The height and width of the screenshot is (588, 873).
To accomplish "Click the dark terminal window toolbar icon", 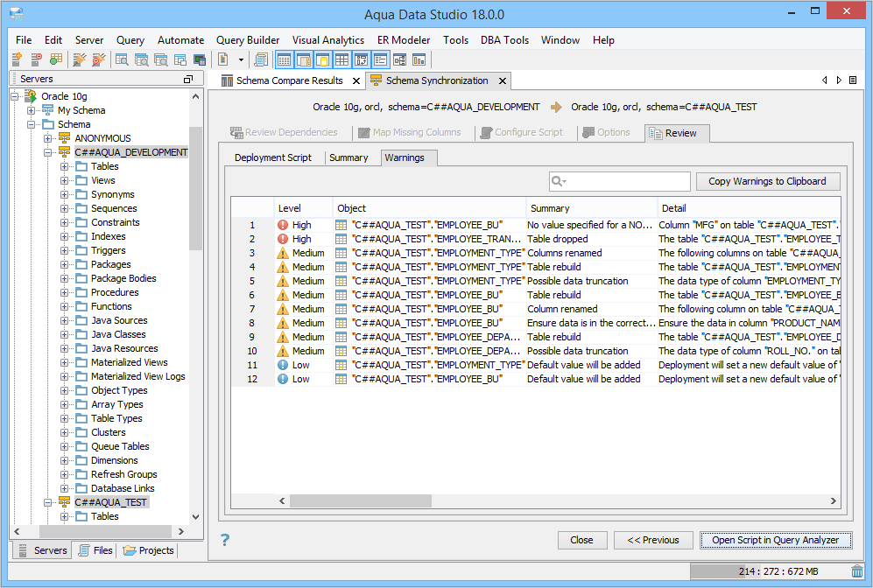I will coord(200,59).
